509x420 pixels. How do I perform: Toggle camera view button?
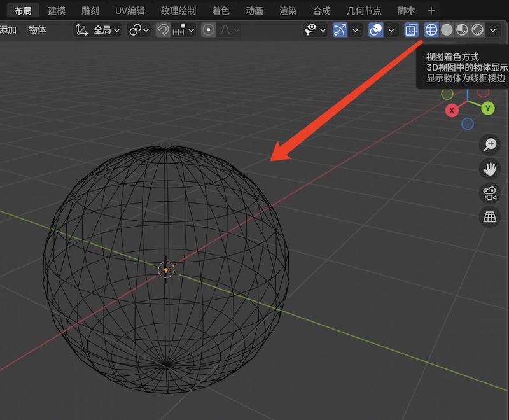pyautogui.click(x=490, y=193)
